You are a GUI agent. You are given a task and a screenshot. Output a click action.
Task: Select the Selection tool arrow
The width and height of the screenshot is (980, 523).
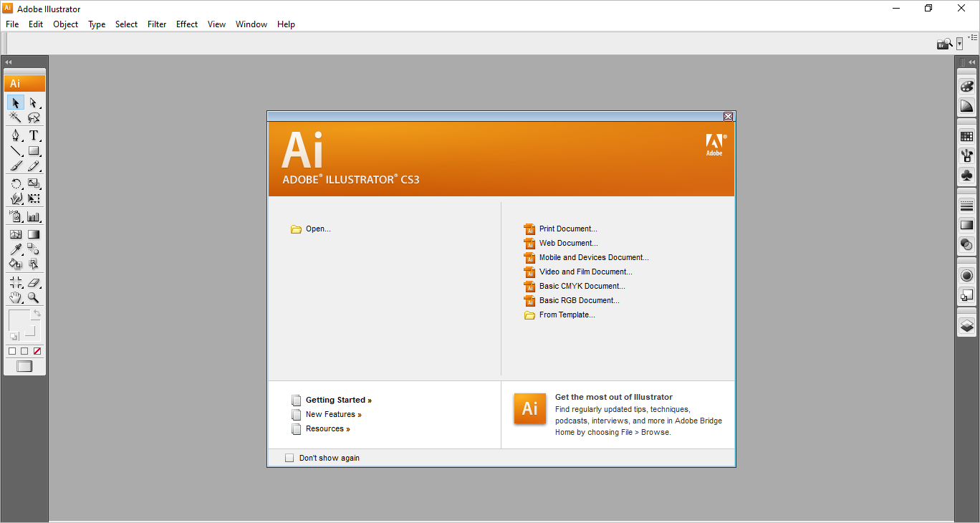(x=15, y=102)
